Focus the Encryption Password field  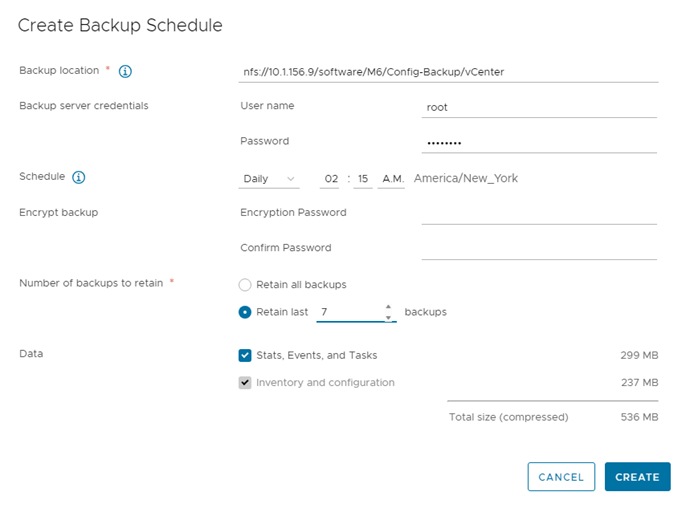point(539,213)
